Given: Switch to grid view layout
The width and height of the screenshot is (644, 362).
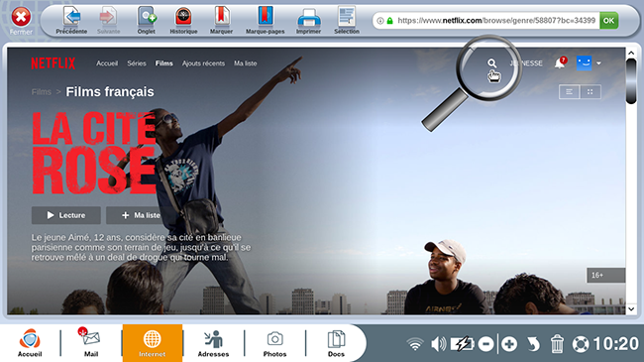Looking at the screenshot, I should [x=590, y=91].
